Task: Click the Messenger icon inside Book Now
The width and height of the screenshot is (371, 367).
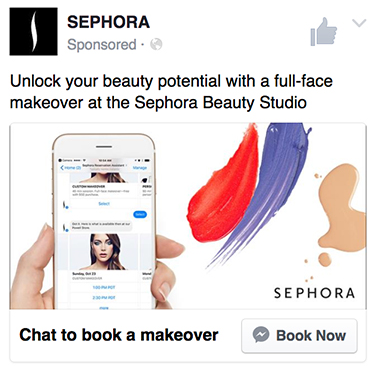Action: 261,335
